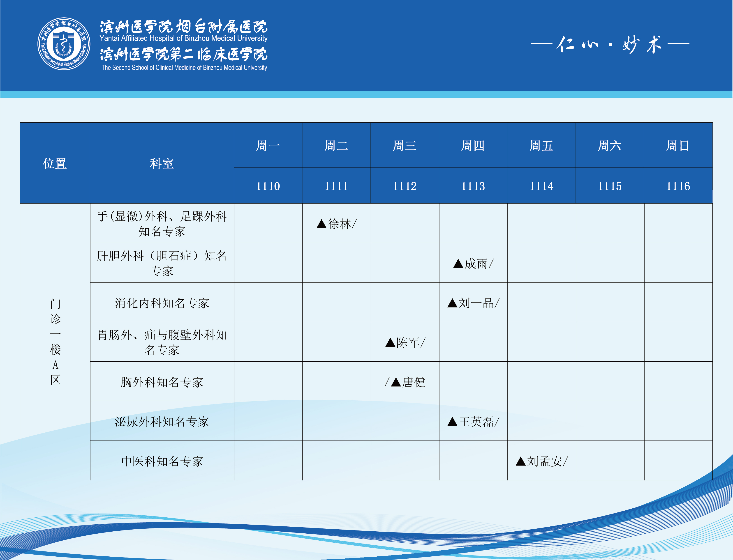Click the Yantai Affiliated Hospital English title
This screenshot has width=733, height=560.
point(183,38)
